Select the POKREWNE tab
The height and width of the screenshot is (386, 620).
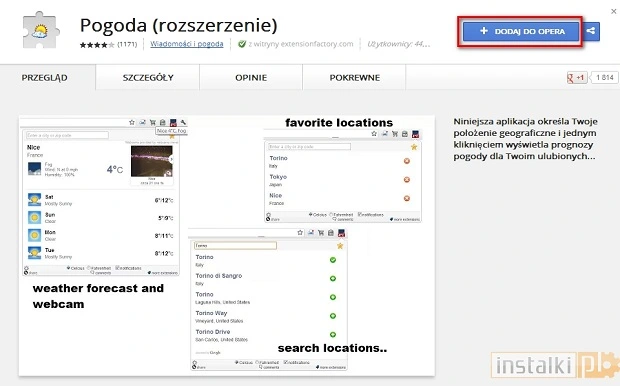coord(355,78)
